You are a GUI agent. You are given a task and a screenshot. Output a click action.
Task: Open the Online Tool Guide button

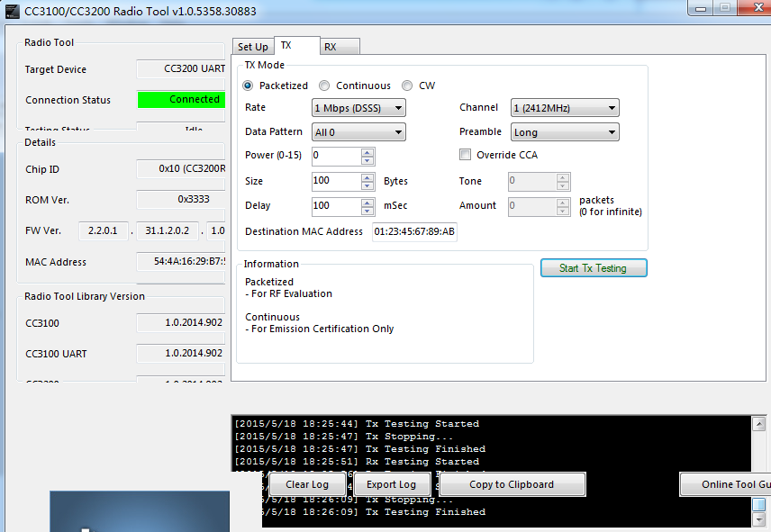click(726, 484)
